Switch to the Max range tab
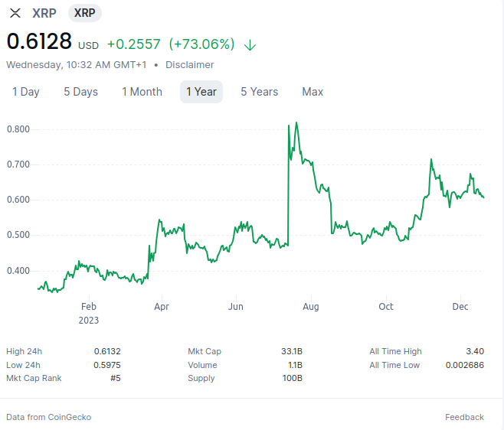This screenshot has width=504, height=430. tap(313, 92)
